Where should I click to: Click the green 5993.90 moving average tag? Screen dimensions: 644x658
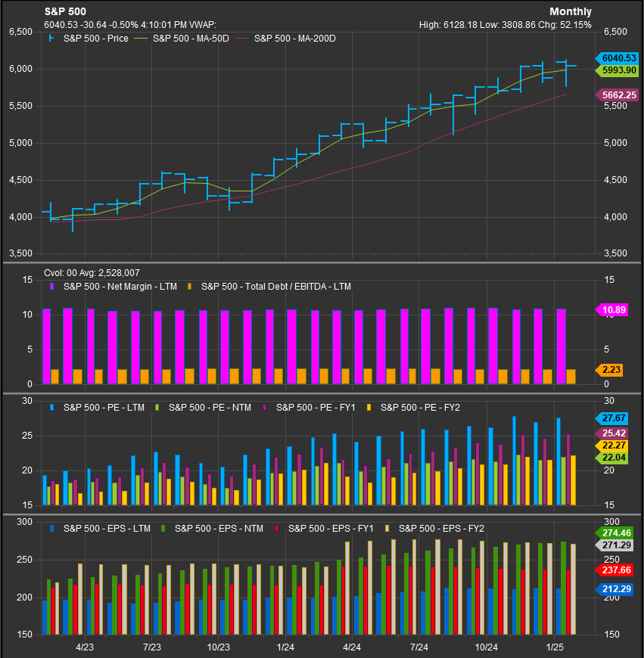(617, 70)
